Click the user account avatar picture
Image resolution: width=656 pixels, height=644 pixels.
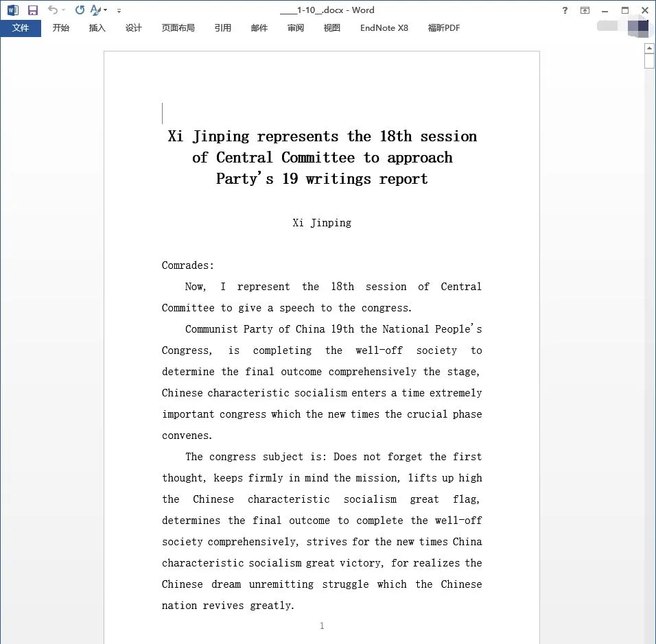(x=638, y=27)
